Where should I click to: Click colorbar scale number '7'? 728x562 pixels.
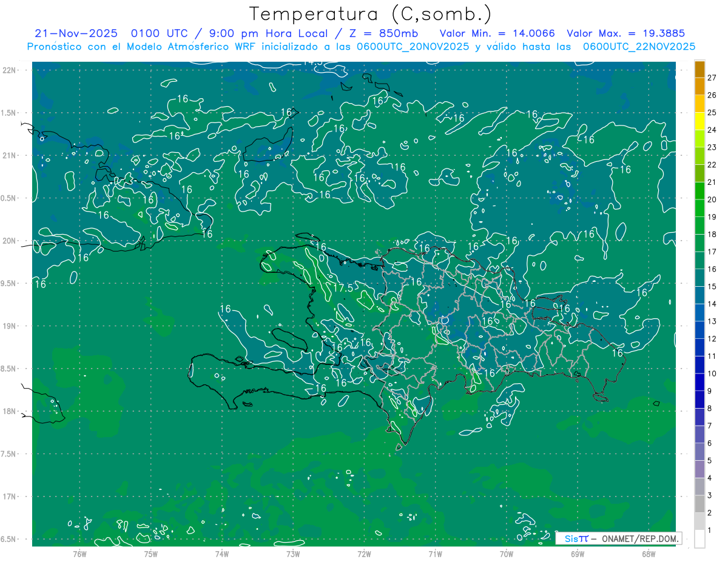click(x=710, y=426)
